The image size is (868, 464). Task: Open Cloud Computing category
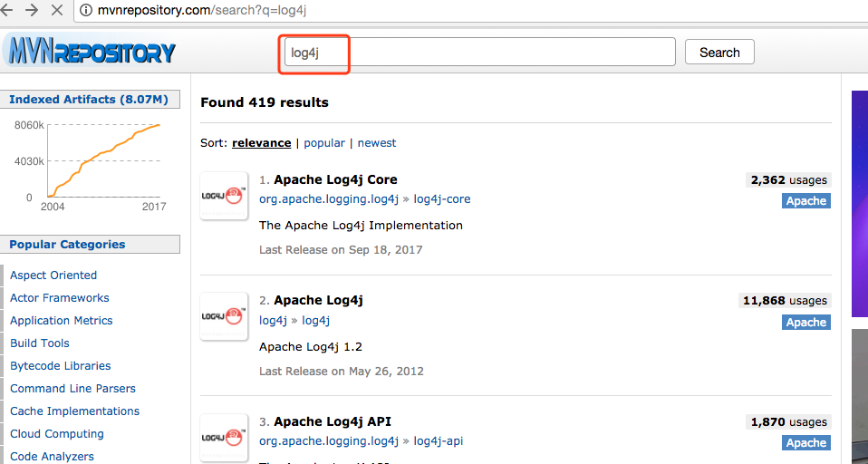click(x=57, y=434)
